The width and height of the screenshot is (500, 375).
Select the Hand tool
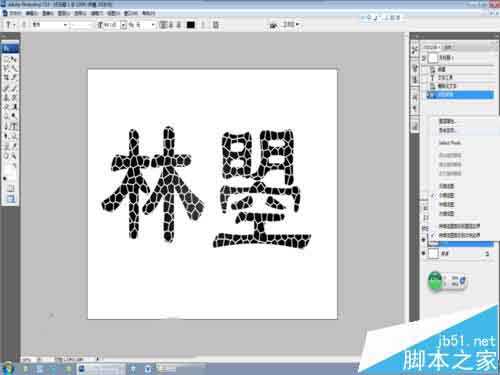tap(6, 155)
